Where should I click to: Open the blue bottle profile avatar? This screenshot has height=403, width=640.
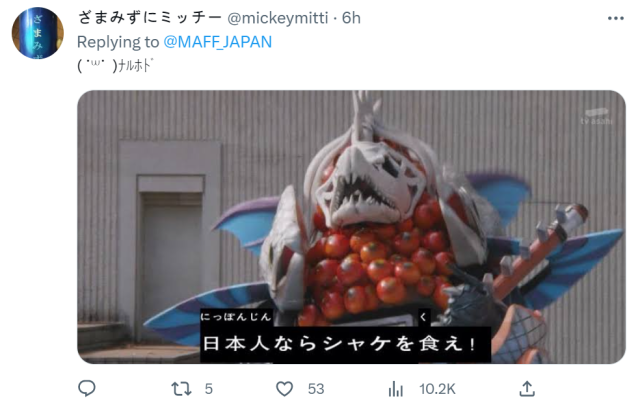click(38, 33)
